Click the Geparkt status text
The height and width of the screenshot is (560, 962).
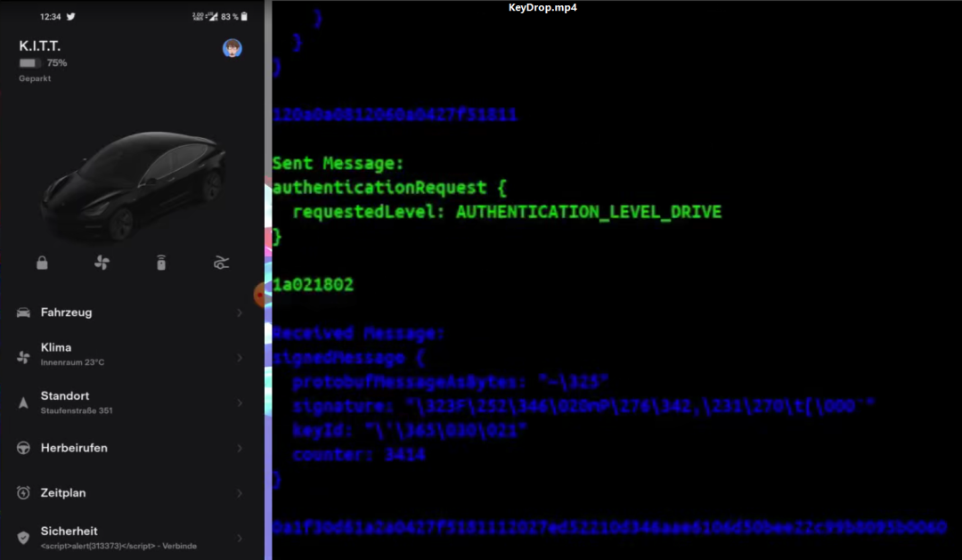35,78
